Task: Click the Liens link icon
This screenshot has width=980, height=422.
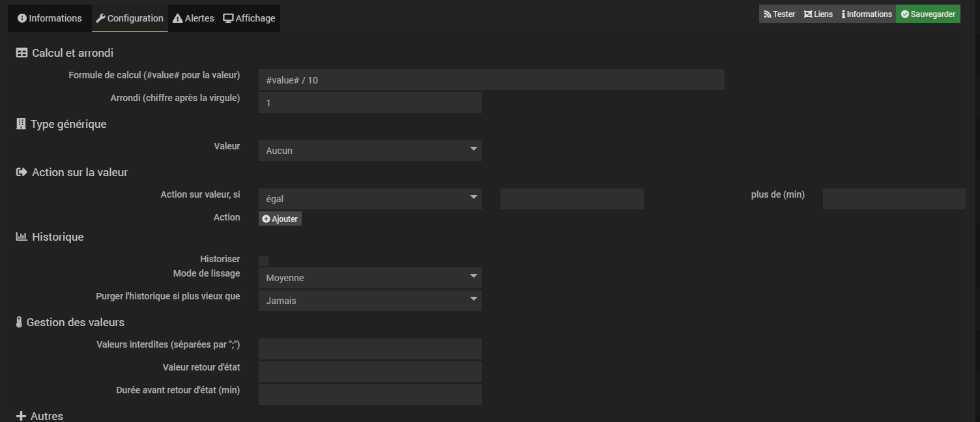Action: click(808, 14)
